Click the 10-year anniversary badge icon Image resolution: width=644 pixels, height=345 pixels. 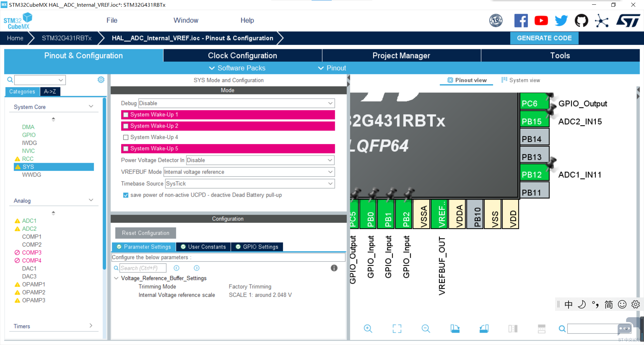(496, 21)
